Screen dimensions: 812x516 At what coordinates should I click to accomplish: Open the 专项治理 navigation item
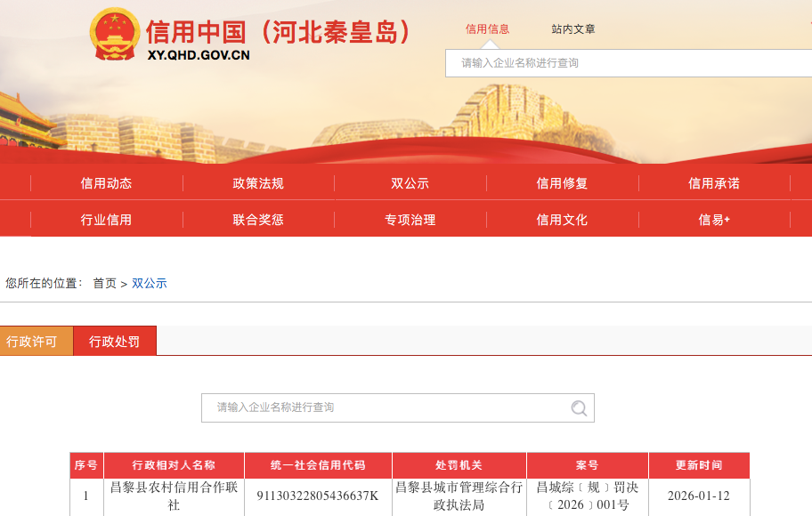pos(410,220)
